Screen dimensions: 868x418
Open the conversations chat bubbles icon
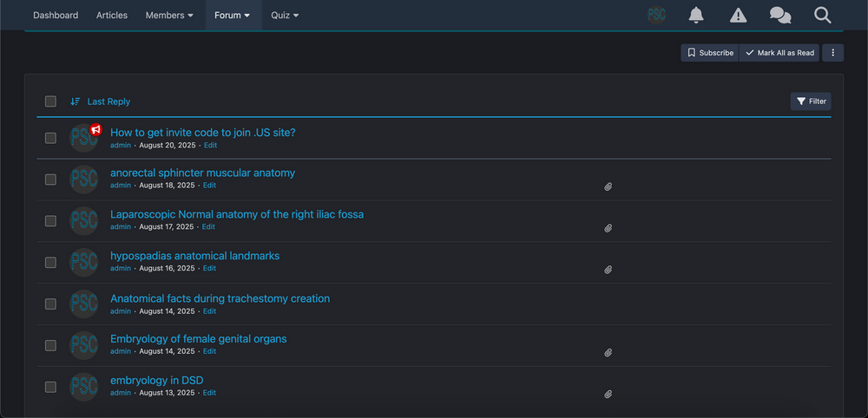780,15
